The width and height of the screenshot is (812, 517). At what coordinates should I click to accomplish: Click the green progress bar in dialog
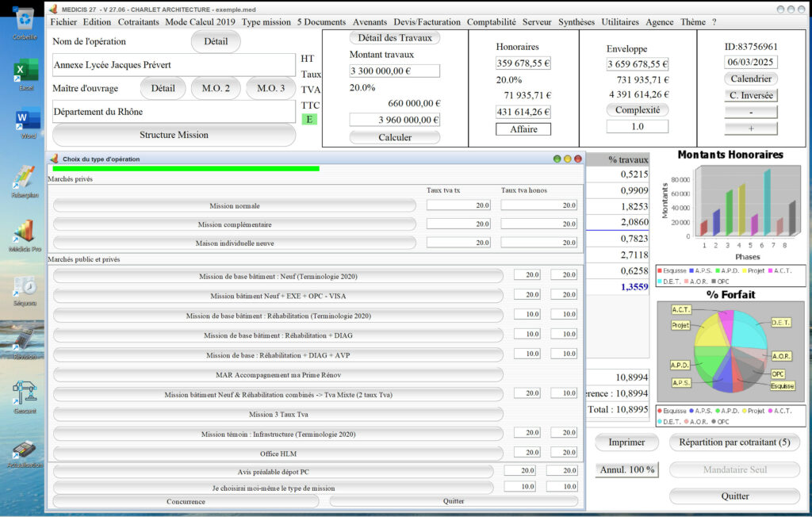(x=186, y=168)
